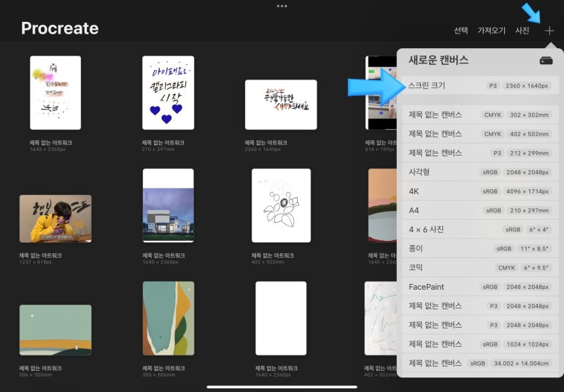Open the building illustration artwork
This screenshot has width=564, height=392.
[168, 205]
